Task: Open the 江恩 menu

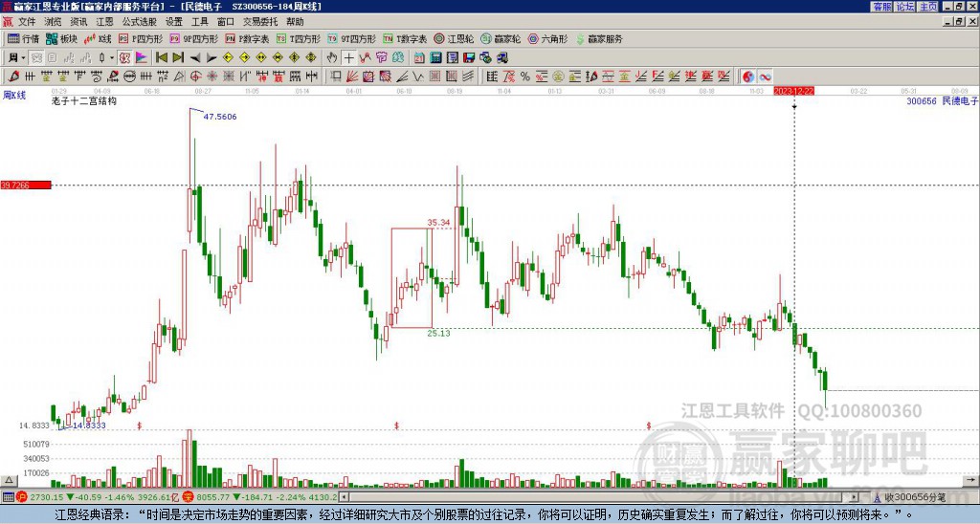Action: pyautogui.click(x=104, y=22)
